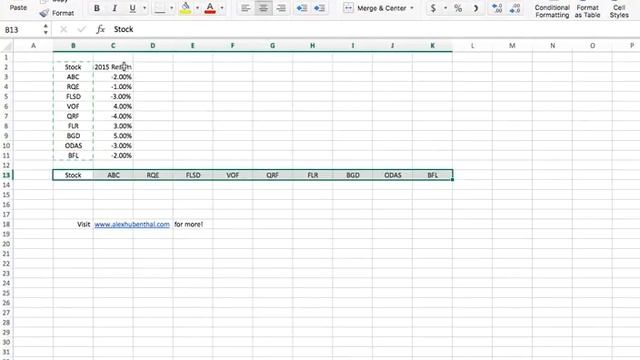
Task: Apply italic formatting with the I icon
Action: (x=114, y=8)
